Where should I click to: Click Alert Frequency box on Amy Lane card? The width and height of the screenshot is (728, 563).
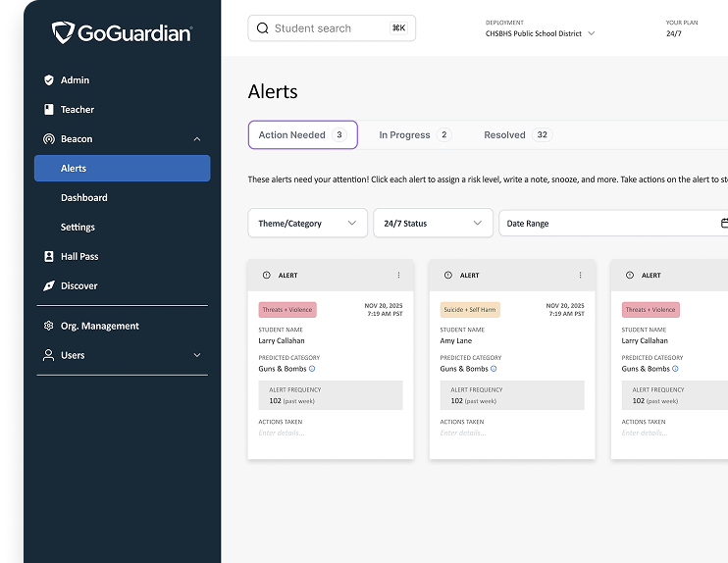pyautogui.click(x=512, y=395)
